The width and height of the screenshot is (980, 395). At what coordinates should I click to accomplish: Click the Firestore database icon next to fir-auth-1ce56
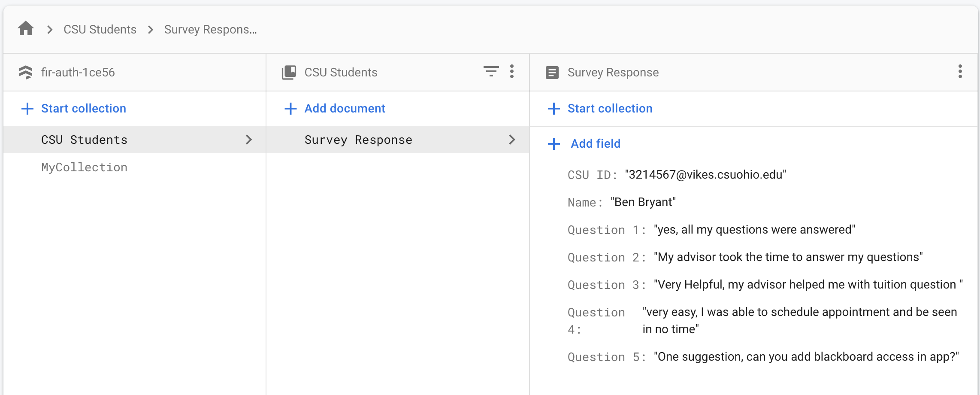[27, 72]
